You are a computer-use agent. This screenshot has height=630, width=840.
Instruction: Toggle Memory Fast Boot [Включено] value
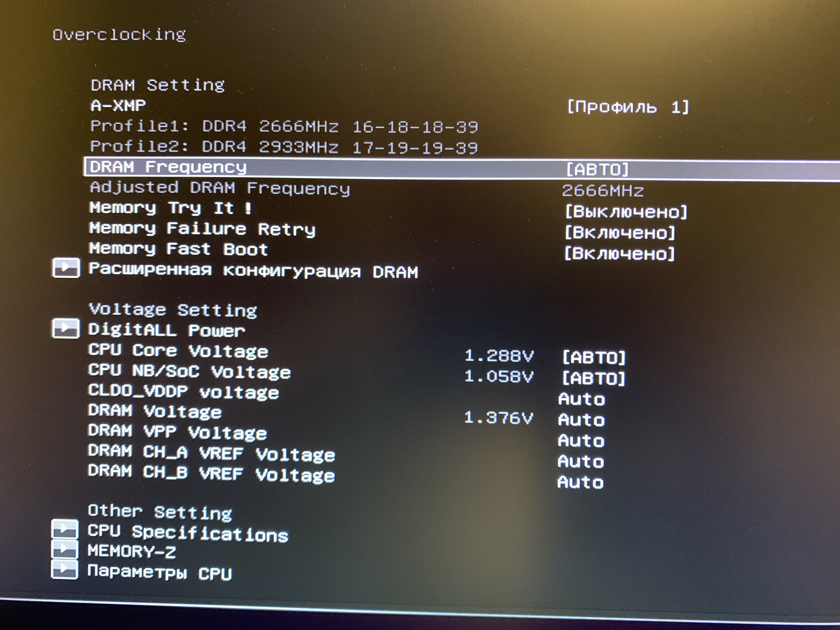pos(620,253)
